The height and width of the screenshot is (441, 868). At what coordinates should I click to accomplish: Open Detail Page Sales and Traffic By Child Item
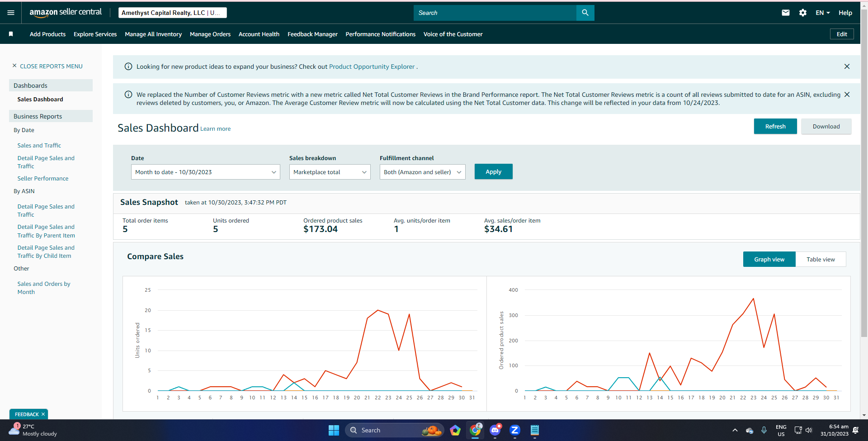click(46, 251)
